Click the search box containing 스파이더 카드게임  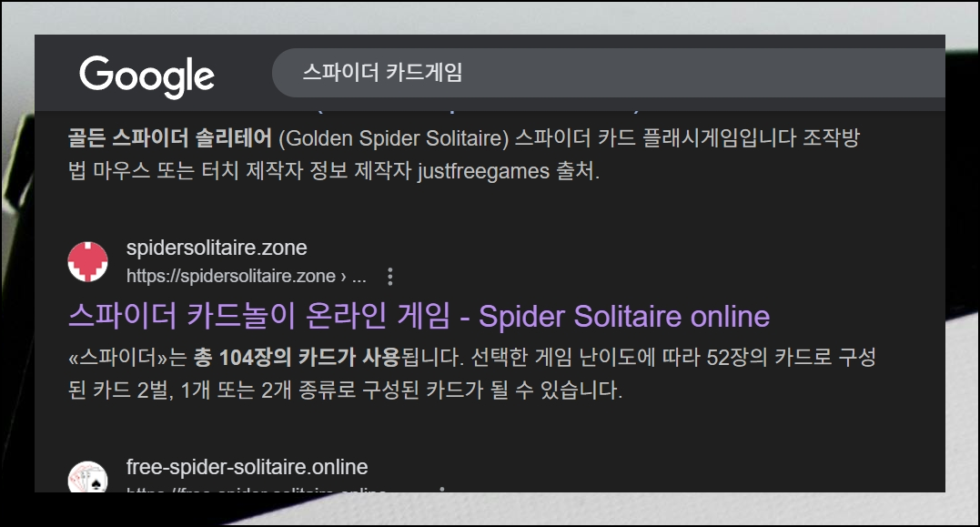(608, 73)
